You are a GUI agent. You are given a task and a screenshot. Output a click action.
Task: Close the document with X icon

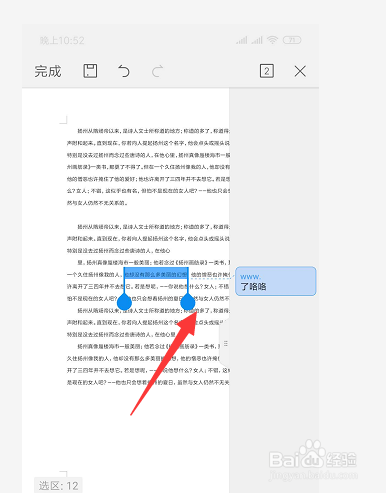(x=300, y=71)
